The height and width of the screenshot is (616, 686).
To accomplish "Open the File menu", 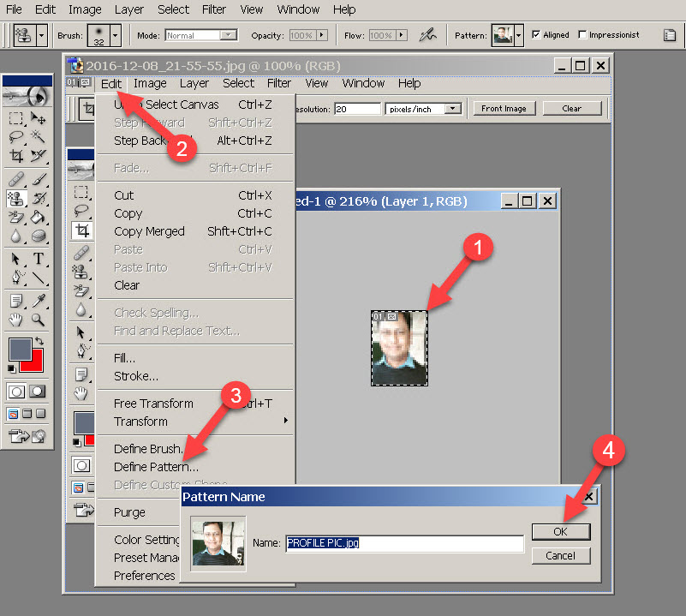I will coord(15,9).
